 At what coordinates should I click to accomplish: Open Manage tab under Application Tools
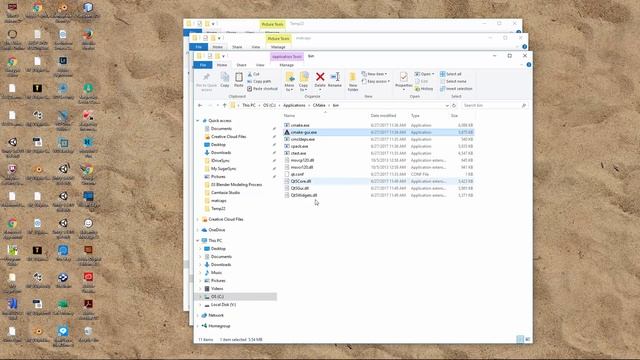(x=286, y=65)
